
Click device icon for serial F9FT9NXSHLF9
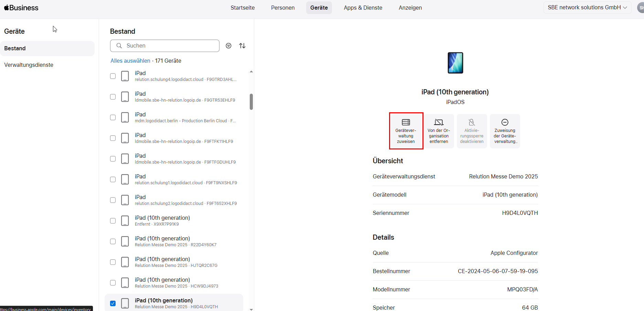(x=125, y=179)
